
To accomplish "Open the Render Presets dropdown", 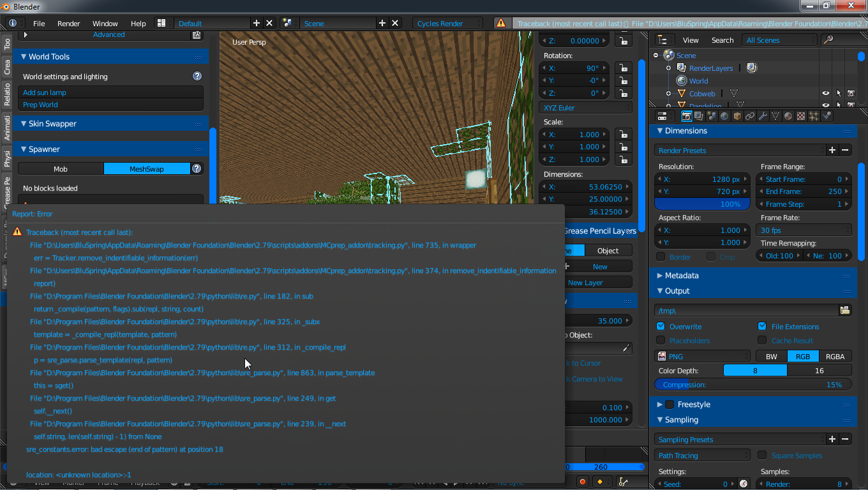I will 740,151.
